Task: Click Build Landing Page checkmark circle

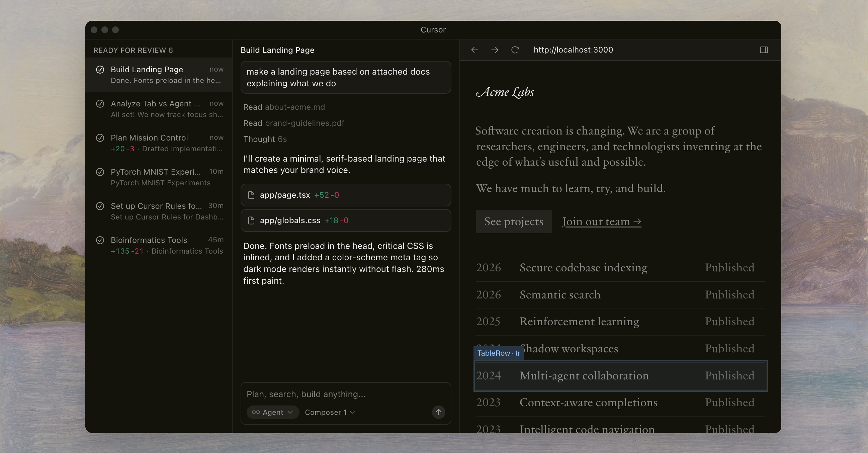Action: pyautogui.click(x=100, y=70)
